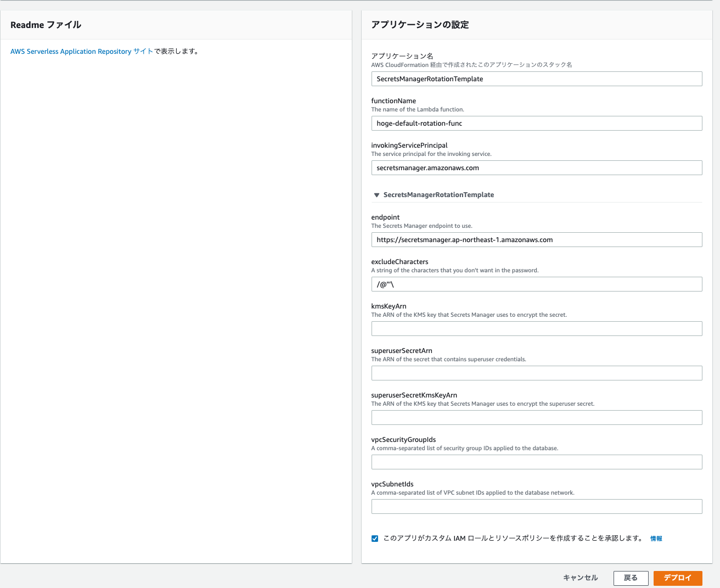The width and height of the screenshot is (720, 588).
Task: Click the superuserSecretKmsKeyArn label
Action: (x=414, y=395)
